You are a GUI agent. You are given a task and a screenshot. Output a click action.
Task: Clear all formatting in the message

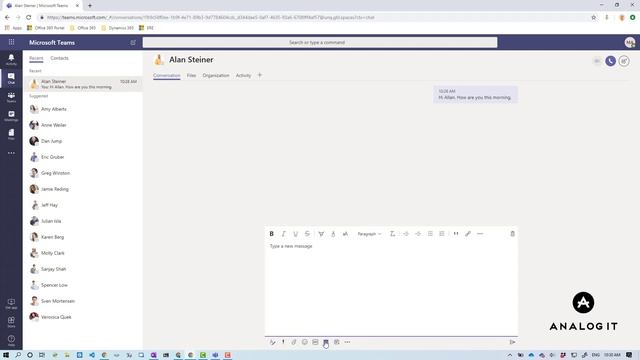(x=392, y=234)
